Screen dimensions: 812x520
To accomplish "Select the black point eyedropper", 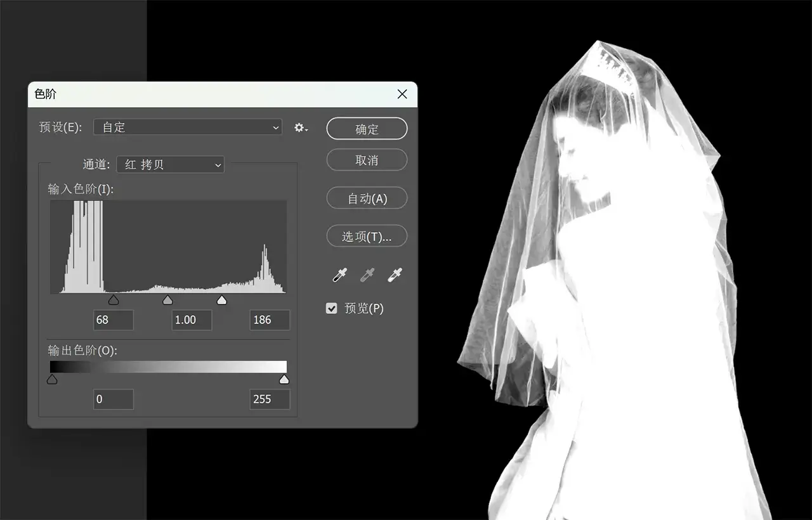I will click(339, 274).
